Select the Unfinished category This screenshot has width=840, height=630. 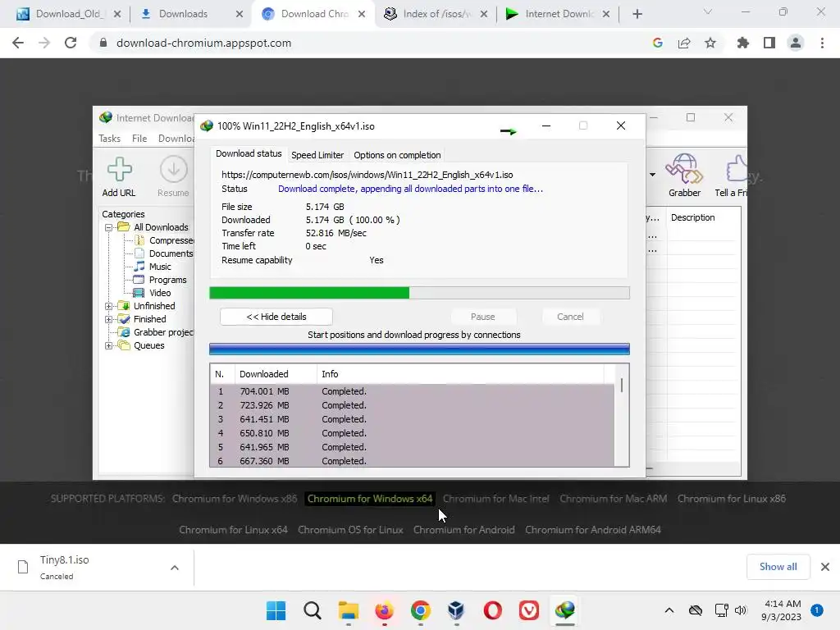(154, 306)
